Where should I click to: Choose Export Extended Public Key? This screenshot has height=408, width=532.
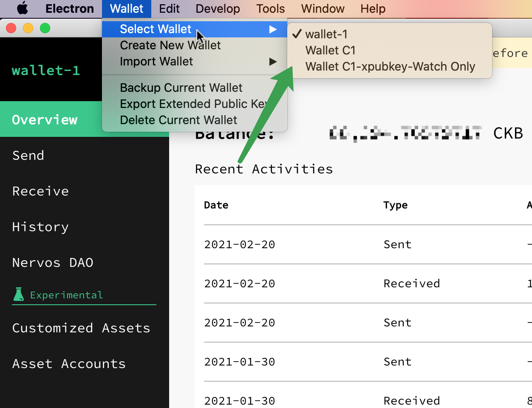click(195, 104)
